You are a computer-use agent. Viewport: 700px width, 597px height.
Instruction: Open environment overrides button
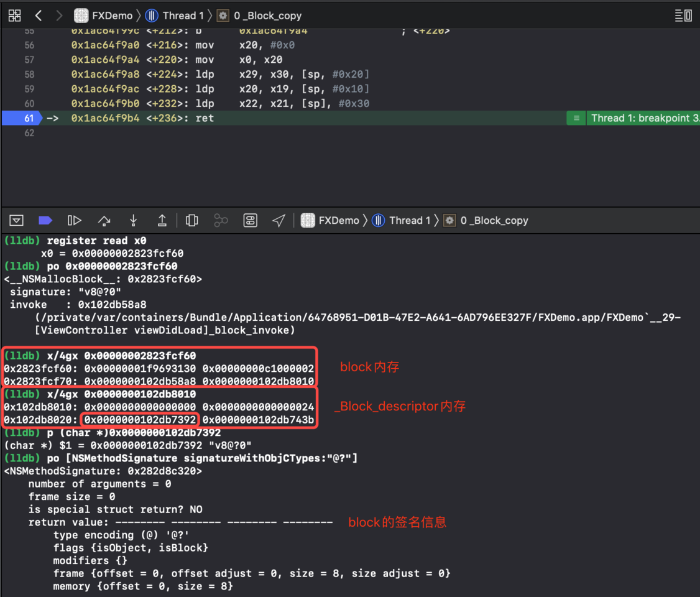click(x=250, y=220)
